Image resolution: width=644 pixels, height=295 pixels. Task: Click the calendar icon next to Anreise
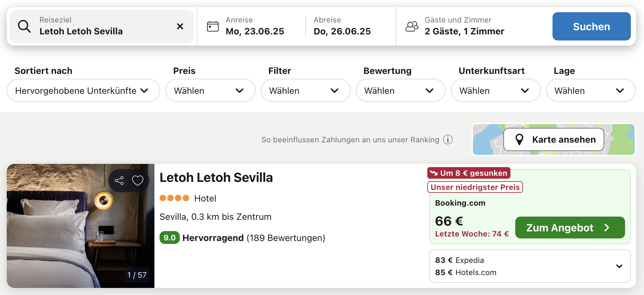pos(213,26)
